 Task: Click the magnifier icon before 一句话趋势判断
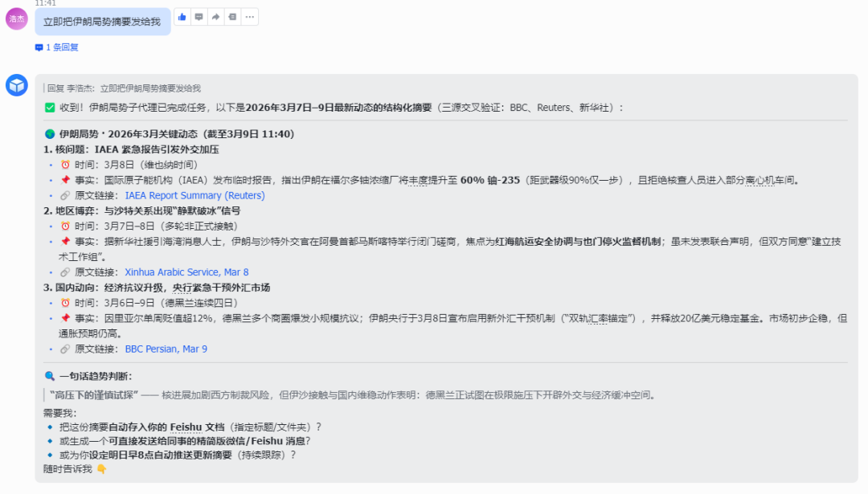coord(51,375)
